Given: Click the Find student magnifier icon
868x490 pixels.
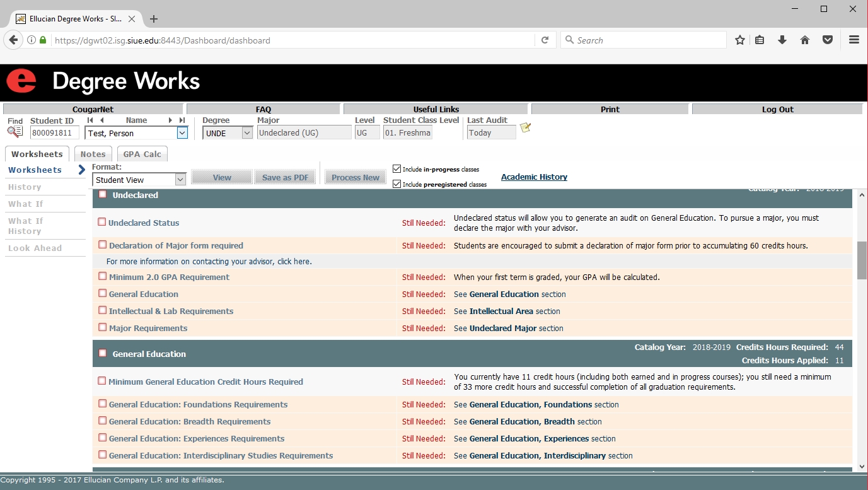Looking at the screenshot, I should point(14,132).
